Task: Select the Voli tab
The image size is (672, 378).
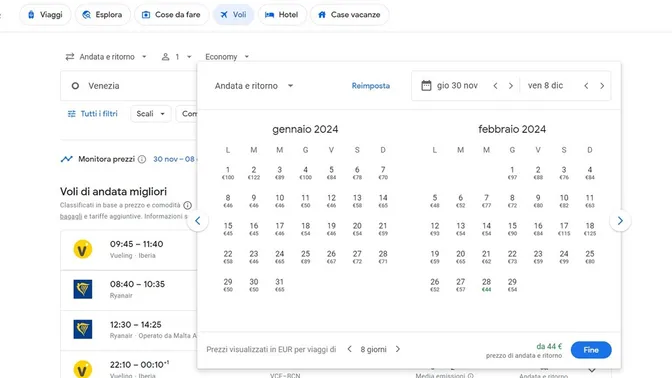Action: 234,15
